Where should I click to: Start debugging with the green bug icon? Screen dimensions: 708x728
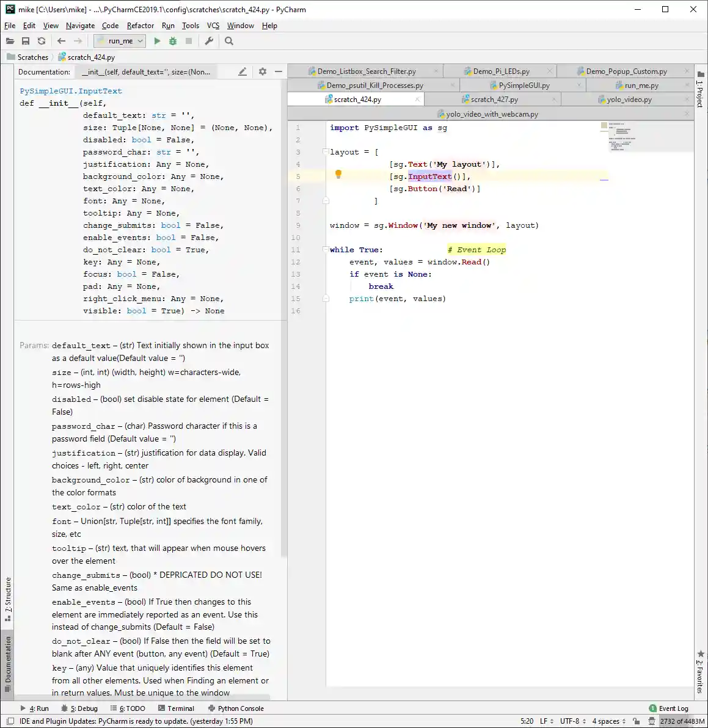click(x=173, y=41)
